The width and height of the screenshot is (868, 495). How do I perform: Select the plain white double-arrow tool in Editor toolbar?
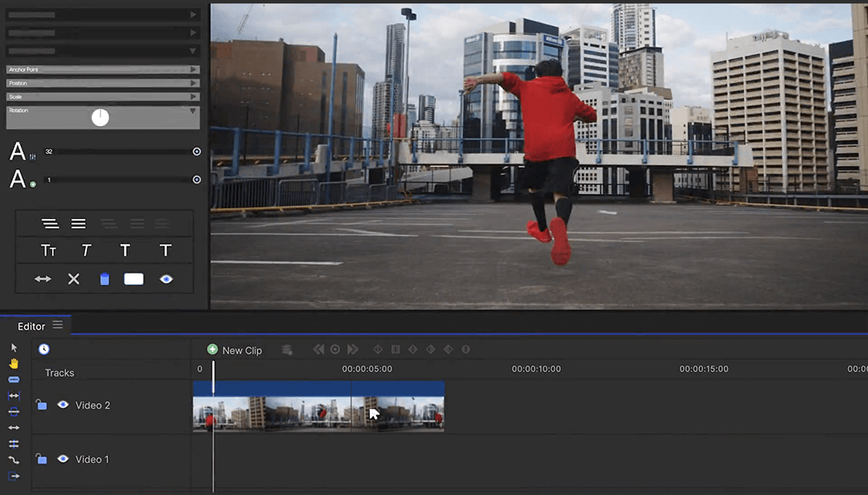pyautogui.click(x=14, y=428)
